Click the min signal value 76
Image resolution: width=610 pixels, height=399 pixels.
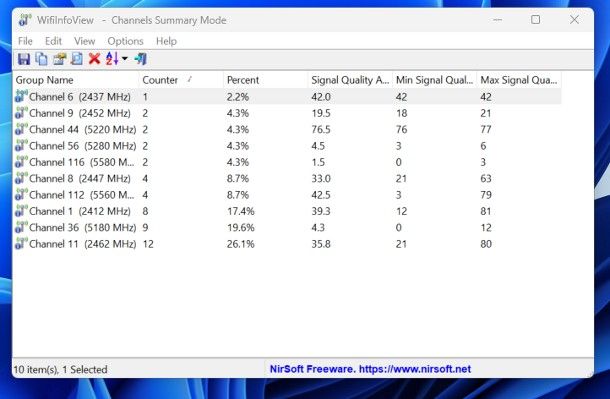401,130
